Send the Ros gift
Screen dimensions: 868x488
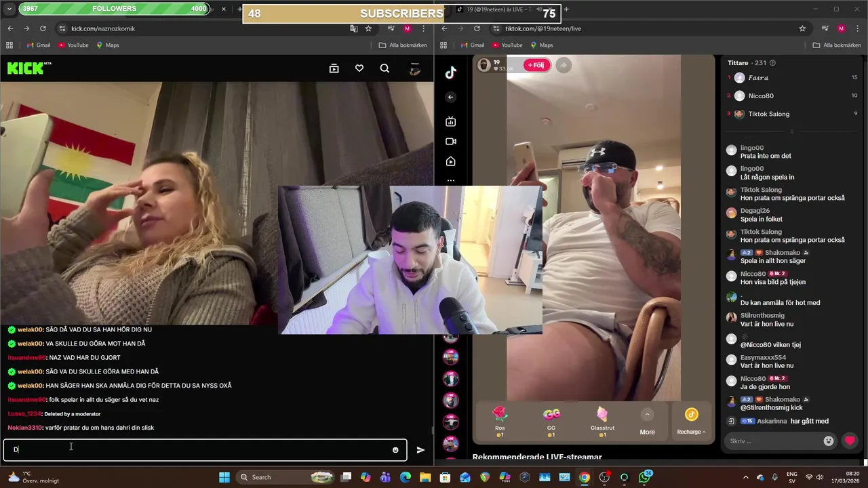(500, 421)
